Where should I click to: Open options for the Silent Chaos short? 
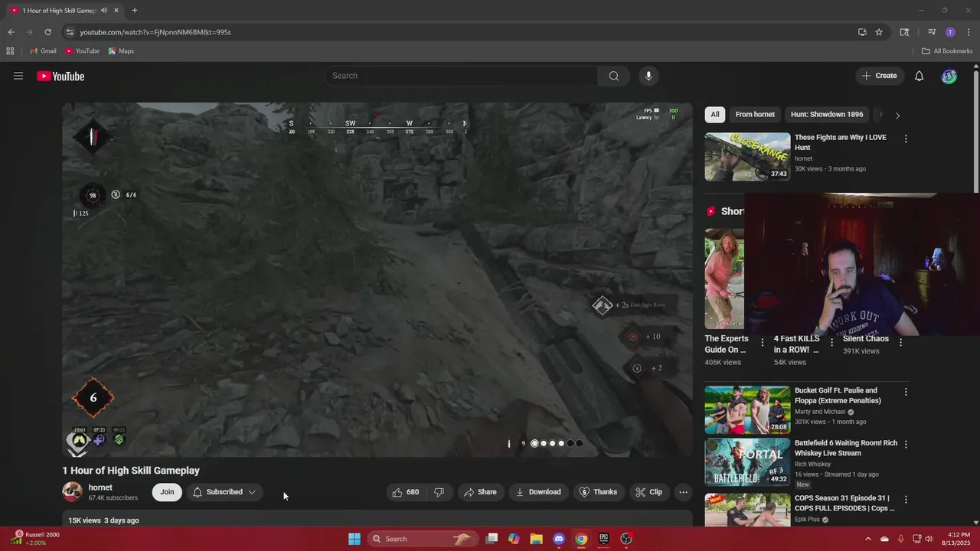900,342
